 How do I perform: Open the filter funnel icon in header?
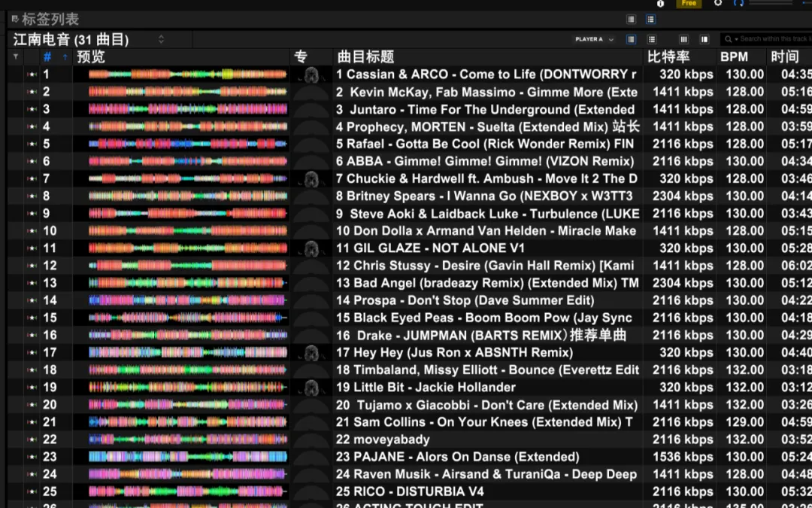(16, 56)
